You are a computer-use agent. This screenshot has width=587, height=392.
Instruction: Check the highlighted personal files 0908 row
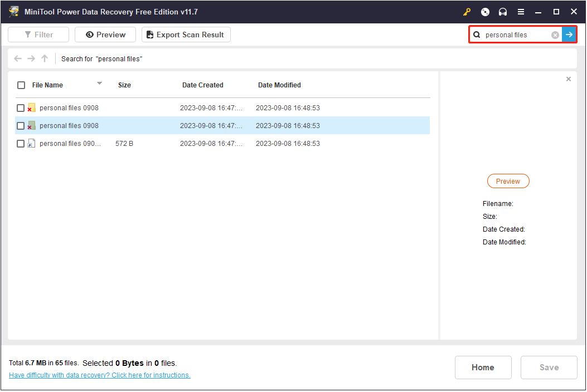click(x=21, y=126)
